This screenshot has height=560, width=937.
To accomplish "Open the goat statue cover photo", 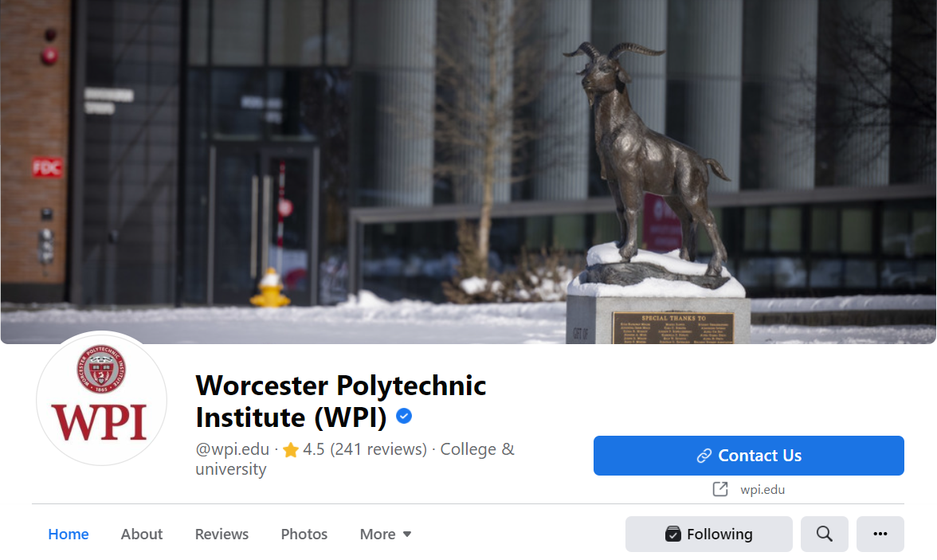I will point(468,171).
